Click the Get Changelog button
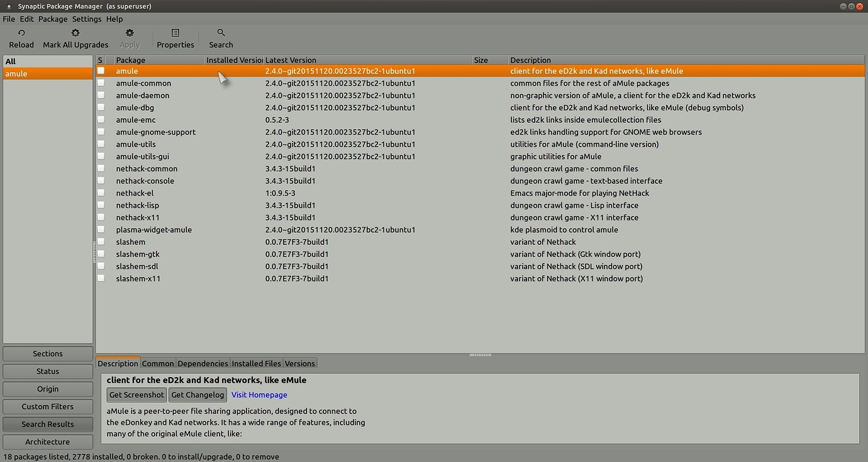Screen dimensions: 868x462 pos(198,395)
